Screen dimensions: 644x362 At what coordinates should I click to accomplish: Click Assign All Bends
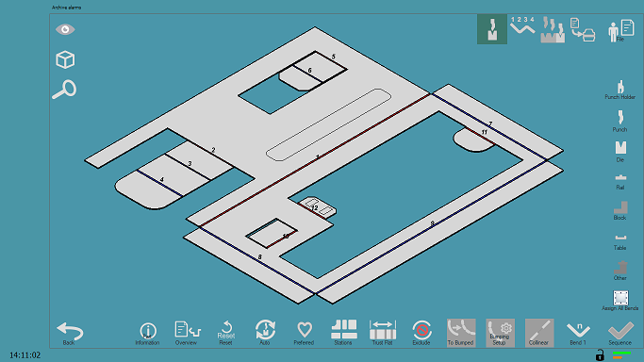[620, 301]
